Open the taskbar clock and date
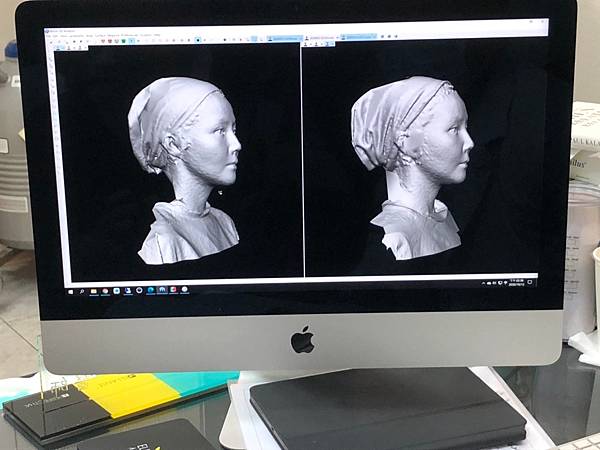Image resolution: width=600 pixels, height=450 pixels. (x=516, y=283)
